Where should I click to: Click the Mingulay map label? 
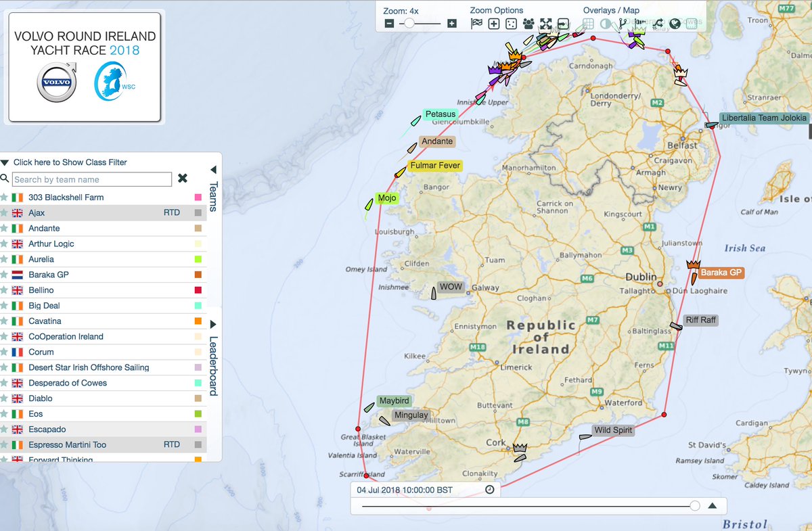point(411,415)
